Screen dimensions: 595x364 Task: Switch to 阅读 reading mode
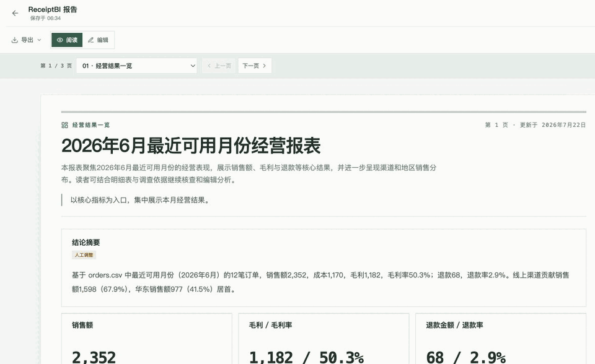tap(67, 40)
